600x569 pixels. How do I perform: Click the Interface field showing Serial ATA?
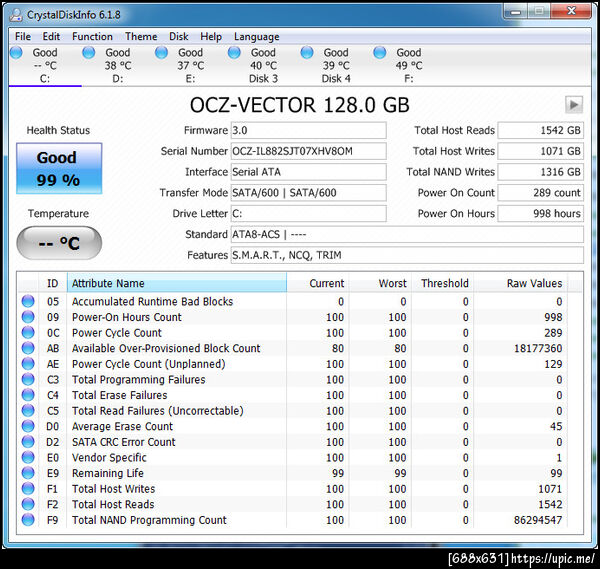308,172
